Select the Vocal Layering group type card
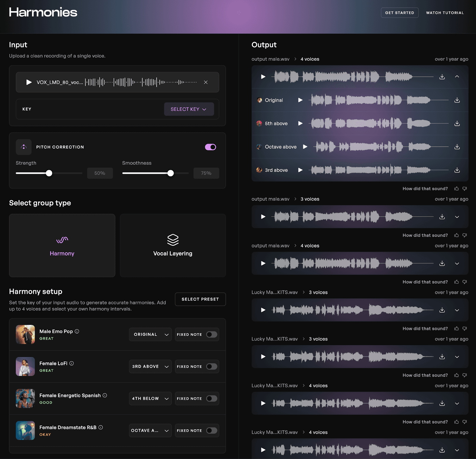 click(173, 245)
